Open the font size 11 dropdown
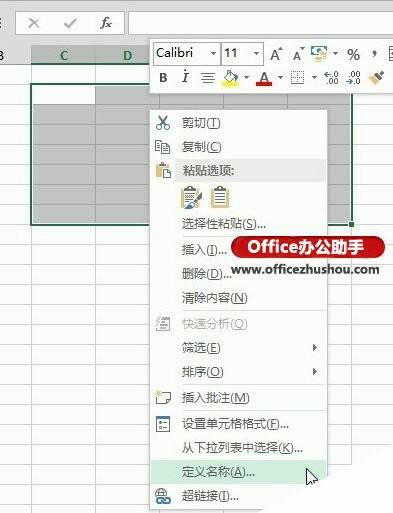The width and height of the screenshot is (393, 513). coord(256,53)
